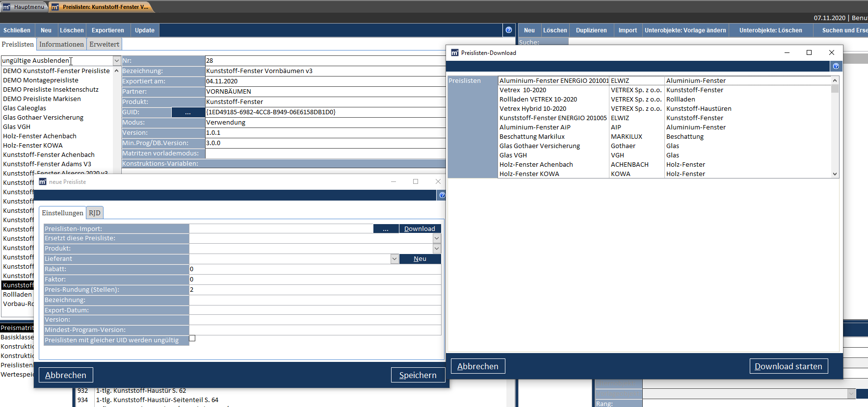
Task: Click the Bezeichnung field in neue Preisliste
Action: (315, 300)
